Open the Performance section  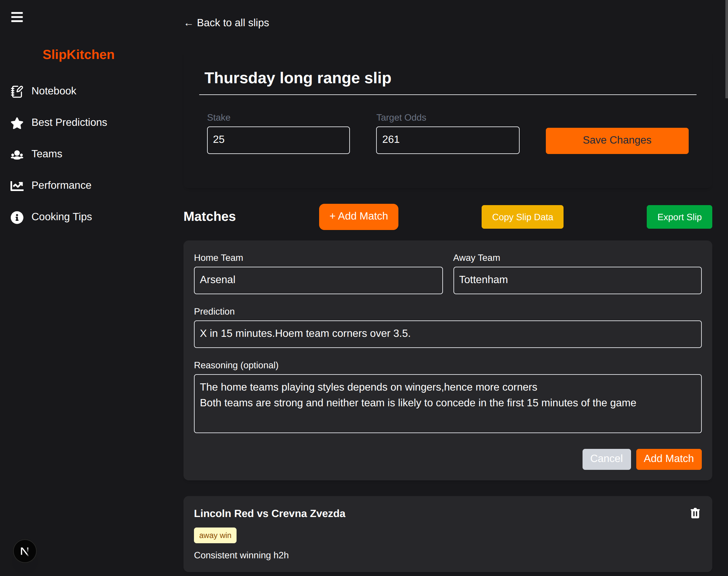pos(61,185)
